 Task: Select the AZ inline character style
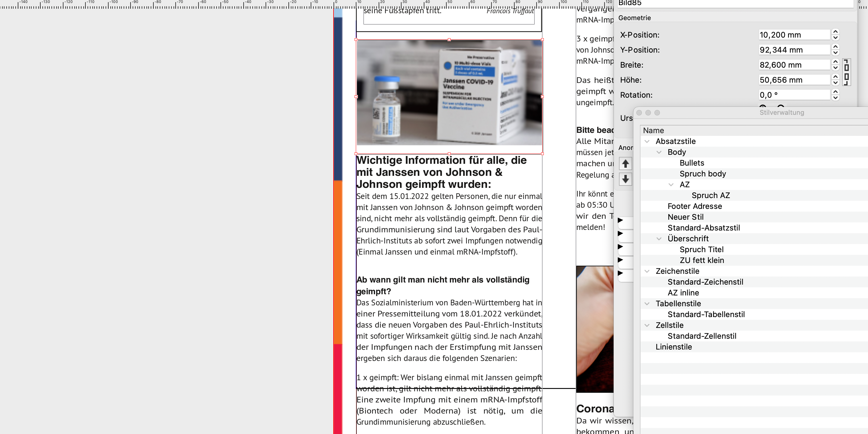[683, 293]
